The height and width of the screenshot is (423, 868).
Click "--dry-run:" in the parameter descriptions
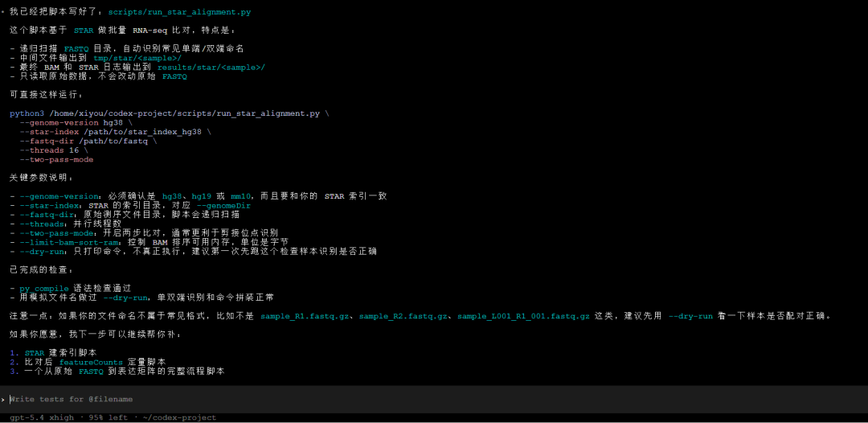(43, 252)
